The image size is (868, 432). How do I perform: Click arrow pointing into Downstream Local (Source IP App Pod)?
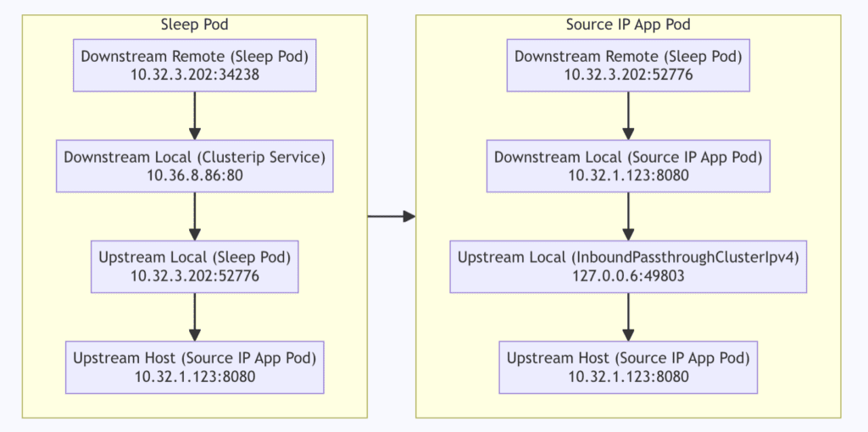628,116
